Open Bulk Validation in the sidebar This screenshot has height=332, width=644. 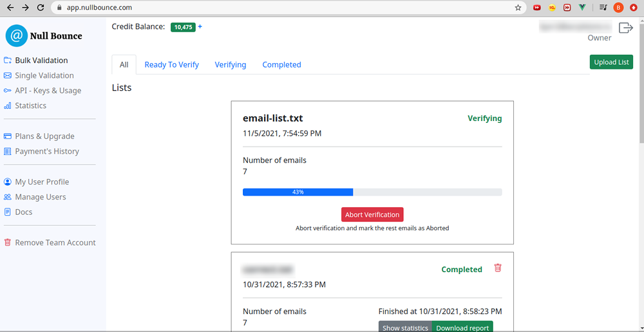(41, 60)
